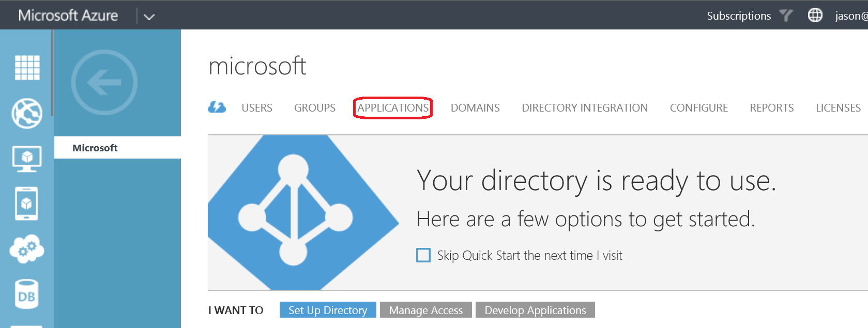
Task: Open the Web Sites globe icon
Action: coord(27,113)
